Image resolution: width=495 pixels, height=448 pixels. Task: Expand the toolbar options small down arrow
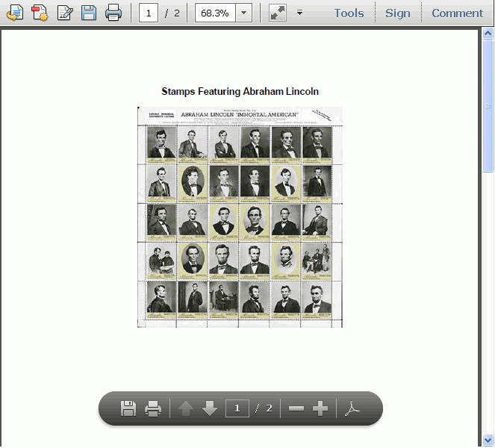tap(299, 13)
